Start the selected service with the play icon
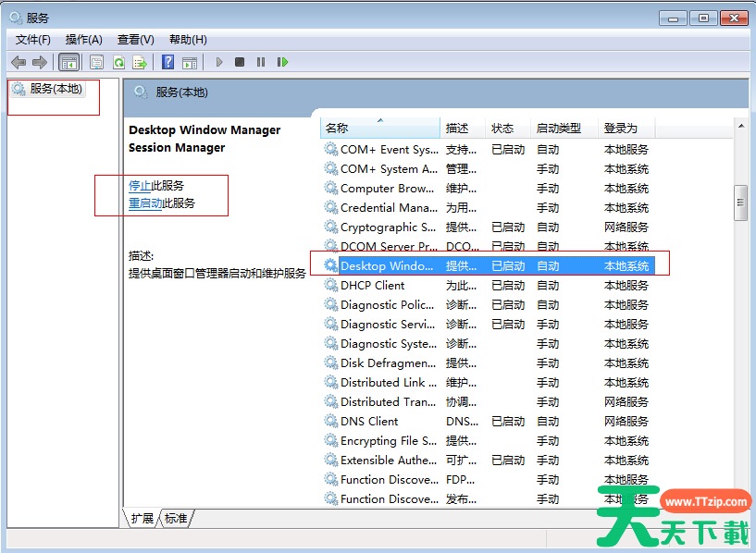Screen dimensions: 756x553 pos(217,62)
